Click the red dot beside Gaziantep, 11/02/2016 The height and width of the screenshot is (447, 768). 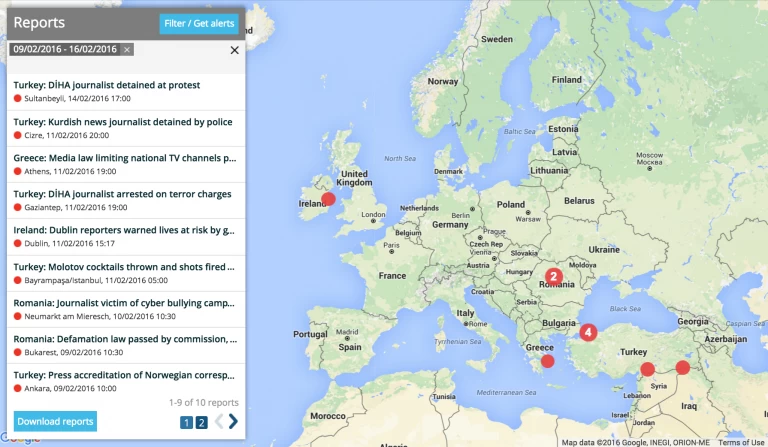click(18, 207)
